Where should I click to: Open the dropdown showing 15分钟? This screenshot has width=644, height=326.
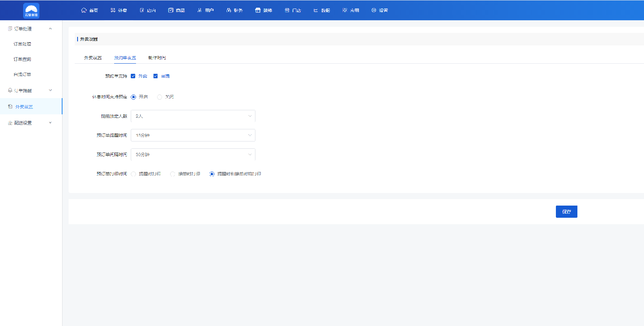click(193, 135)
